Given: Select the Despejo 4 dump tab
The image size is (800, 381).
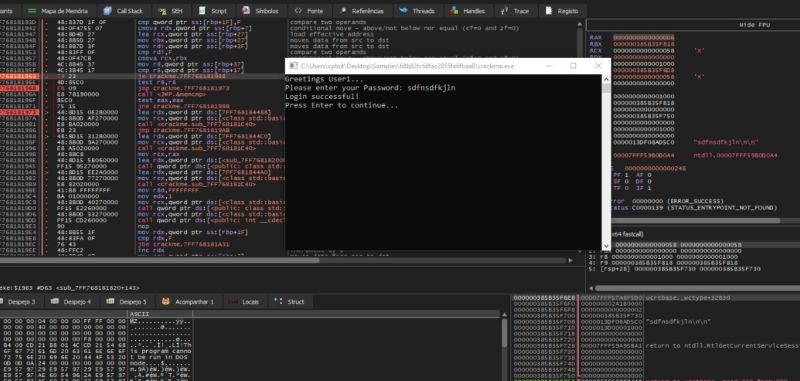Looking at the screenshot, I should (x=71, y=302).
